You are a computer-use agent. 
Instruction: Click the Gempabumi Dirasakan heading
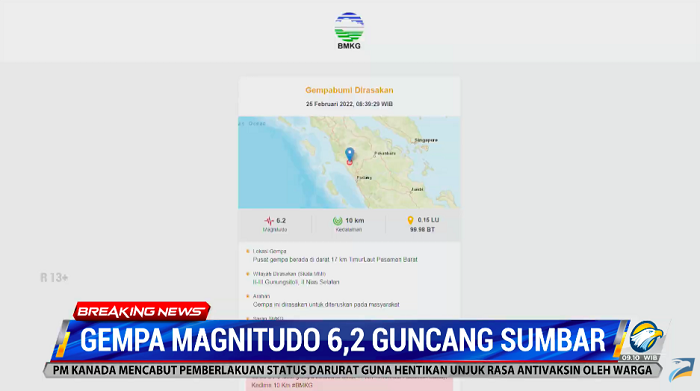pyautogui.click(x=349, y=90)
